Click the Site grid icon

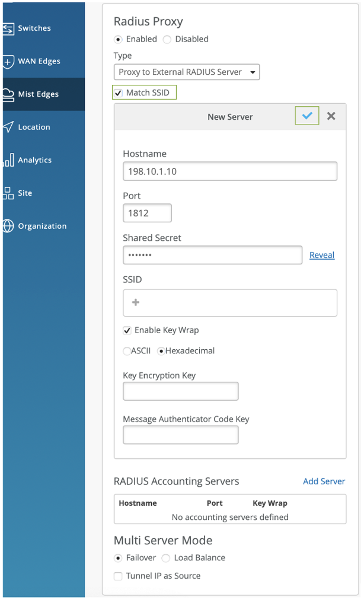pyautogui.click(x=8, y=193)
